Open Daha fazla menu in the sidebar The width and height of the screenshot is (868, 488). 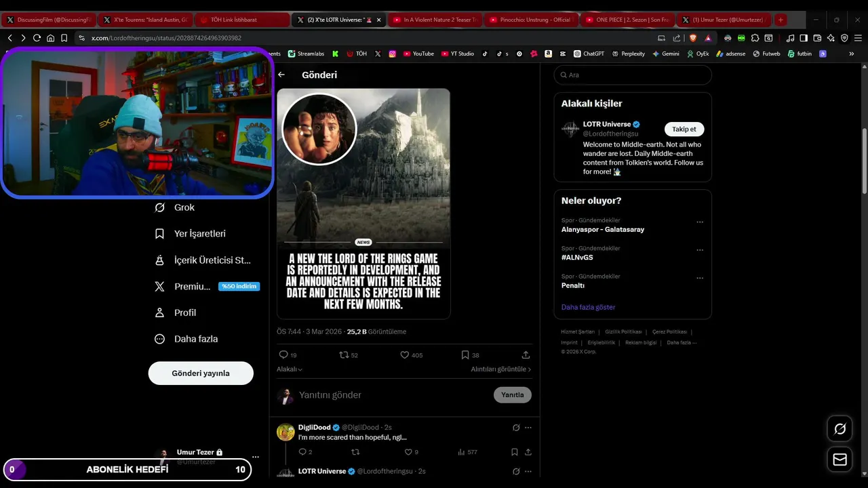click(x=186, y=339)
